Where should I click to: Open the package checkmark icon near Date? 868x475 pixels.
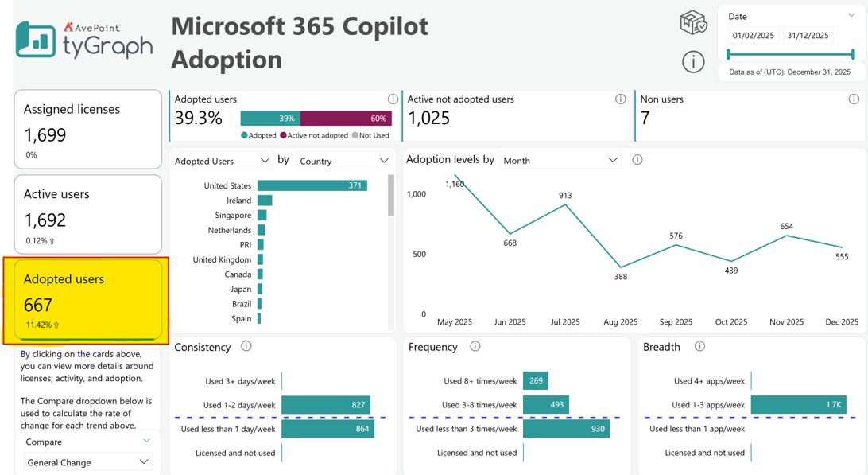point(693,23)
